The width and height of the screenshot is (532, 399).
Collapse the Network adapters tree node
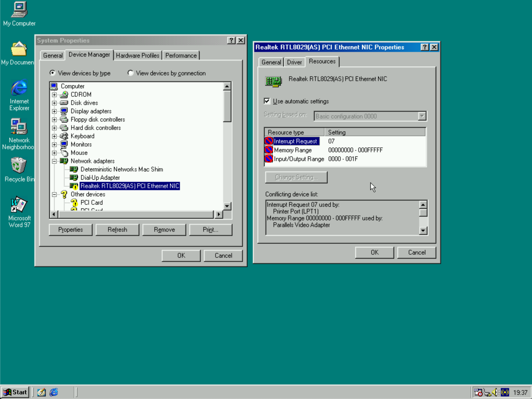tap(54, 161)
